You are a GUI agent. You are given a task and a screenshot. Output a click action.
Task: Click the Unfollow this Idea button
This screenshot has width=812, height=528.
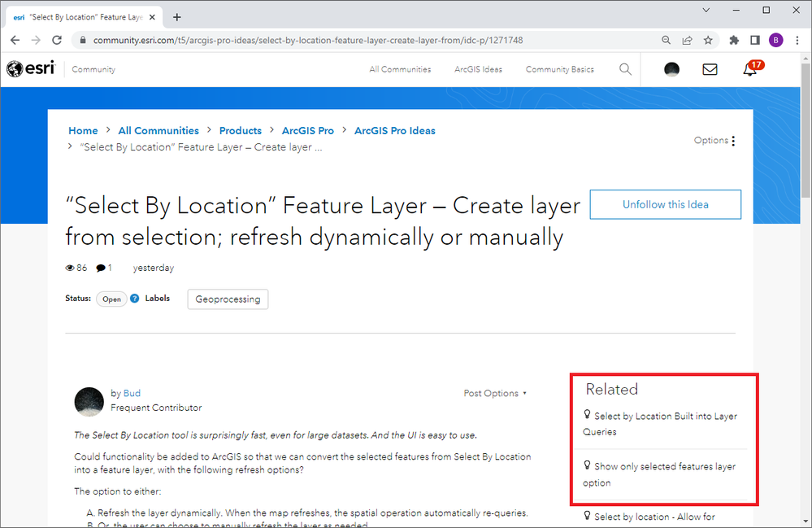coord(665,204)
